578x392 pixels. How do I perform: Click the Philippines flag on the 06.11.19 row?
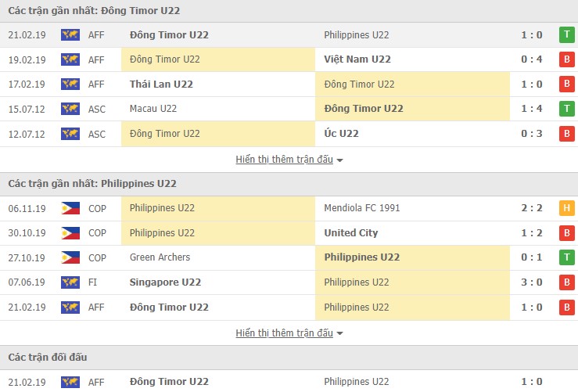click(70, 208)
